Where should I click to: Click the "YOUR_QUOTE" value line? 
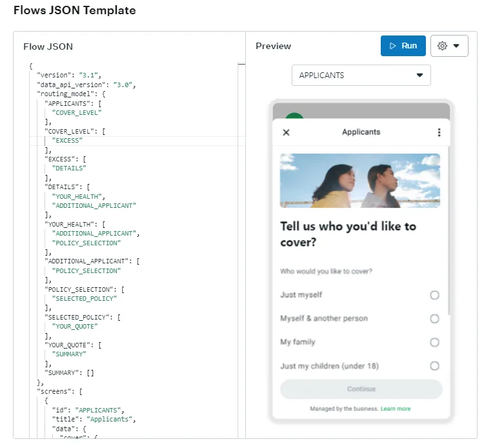[x=75, y=327]
